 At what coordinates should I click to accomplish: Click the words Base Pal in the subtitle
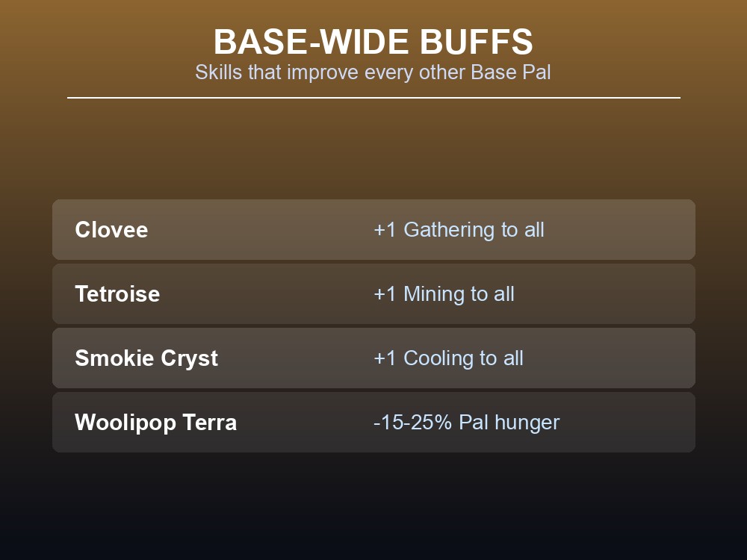(511, 72)
